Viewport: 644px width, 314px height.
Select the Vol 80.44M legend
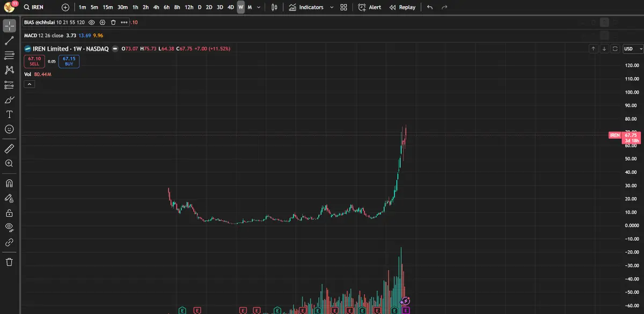[x=38, y=74]
